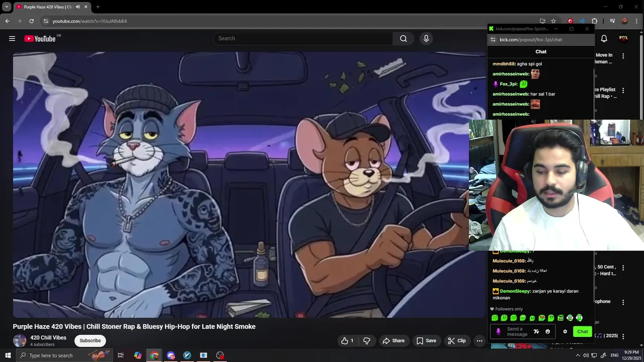Create a Clip of the video
The image size is (644, 362).
pos(457,341)
